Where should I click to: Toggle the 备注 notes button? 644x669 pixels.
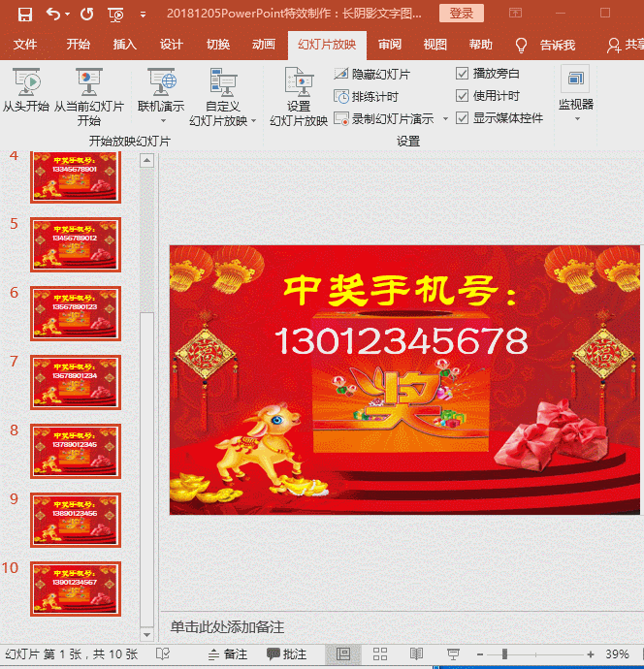pyautogui.click(x=228, y=654)
